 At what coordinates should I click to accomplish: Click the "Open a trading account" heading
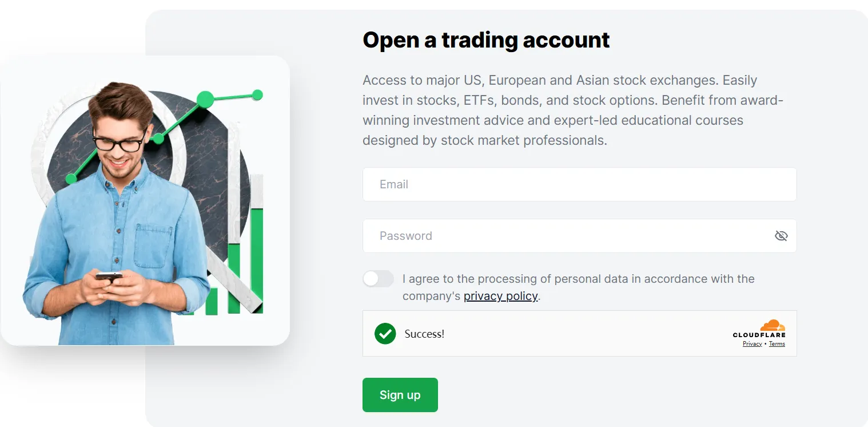[x=486, y=40]
